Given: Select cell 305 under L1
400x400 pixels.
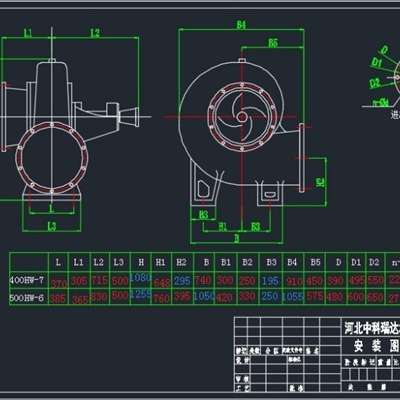Looking at the screenshot, I should tap(79, 281).
